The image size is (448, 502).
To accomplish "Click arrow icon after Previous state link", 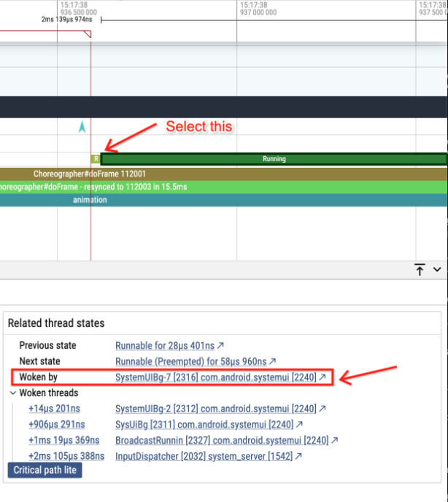I will click(x=221, y=345).
